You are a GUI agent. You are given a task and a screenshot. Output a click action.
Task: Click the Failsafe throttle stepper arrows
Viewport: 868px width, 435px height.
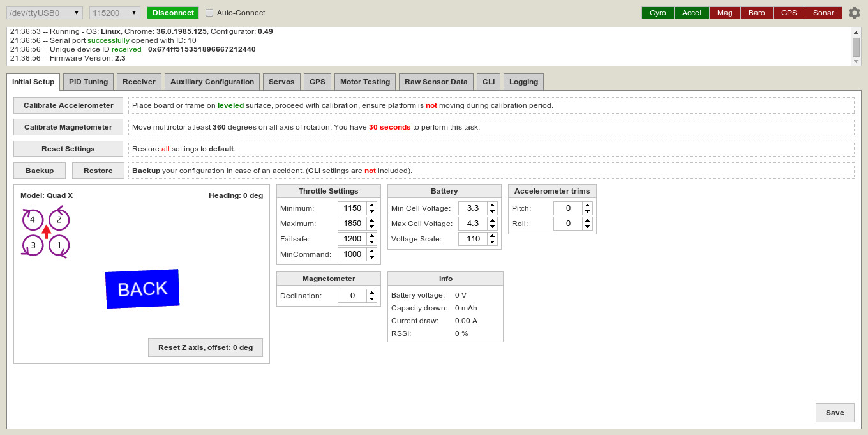[x=371, y=239]
